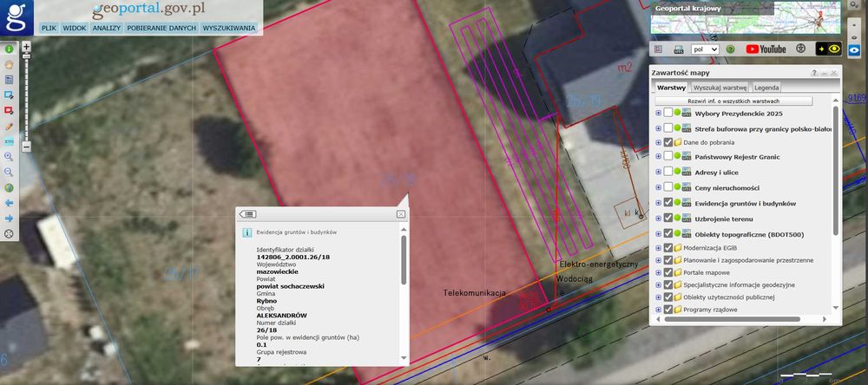Open the WYSZUKIWANIA menu

point(228,28)
